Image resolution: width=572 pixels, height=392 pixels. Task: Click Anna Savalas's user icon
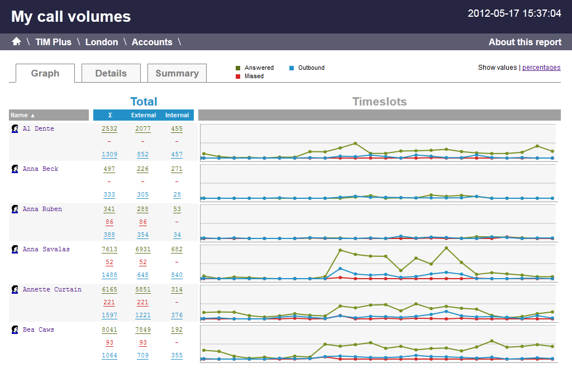[15, 250]
